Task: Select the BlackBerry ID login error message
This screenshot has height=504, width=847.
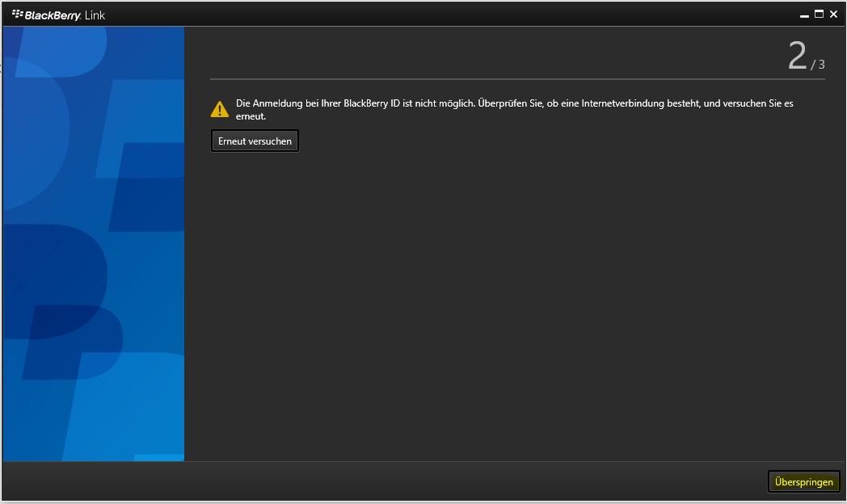Action: pos(514,110)
